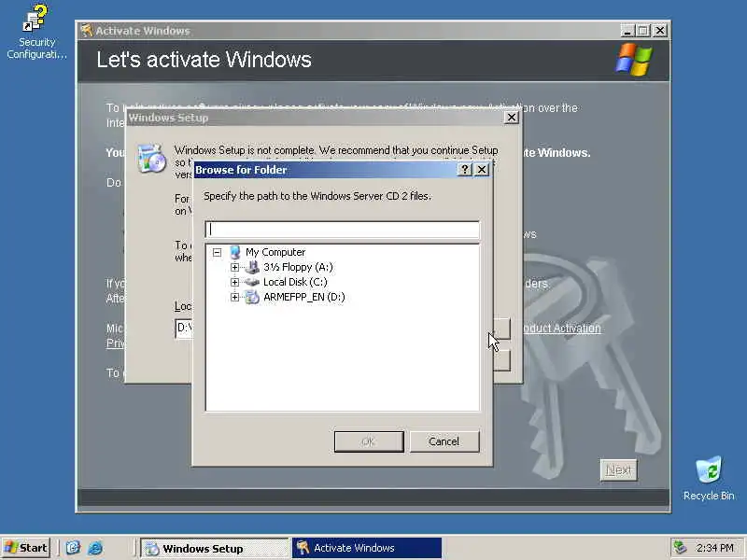Image resolution: width=747 pixels, height=560 pixels.
Task: Close the Activate Windows window
Action: (x=660, y=31)
